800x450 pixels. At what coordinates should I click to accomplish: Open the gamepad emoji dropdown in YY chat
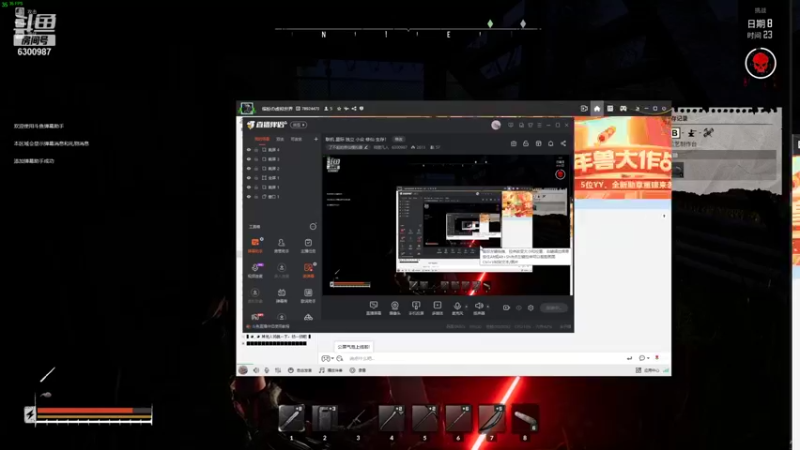tap(327, 358)
